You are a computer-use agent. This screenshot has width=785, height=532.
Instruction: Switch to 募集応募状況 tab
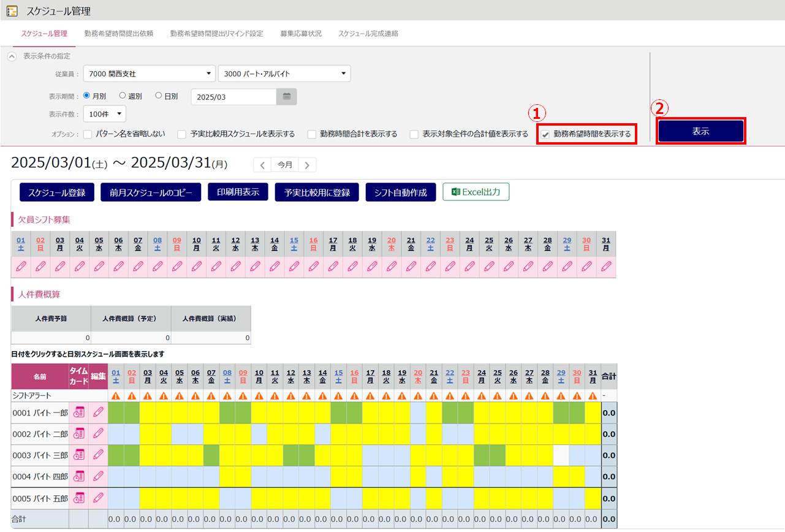(300, 34)
